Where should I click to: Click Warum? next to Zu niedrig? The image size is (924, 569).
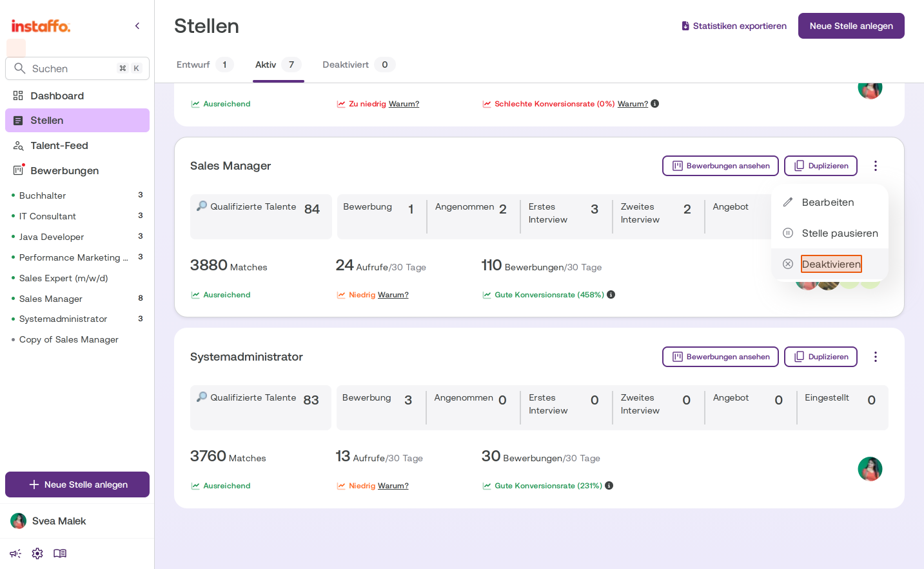404,104
